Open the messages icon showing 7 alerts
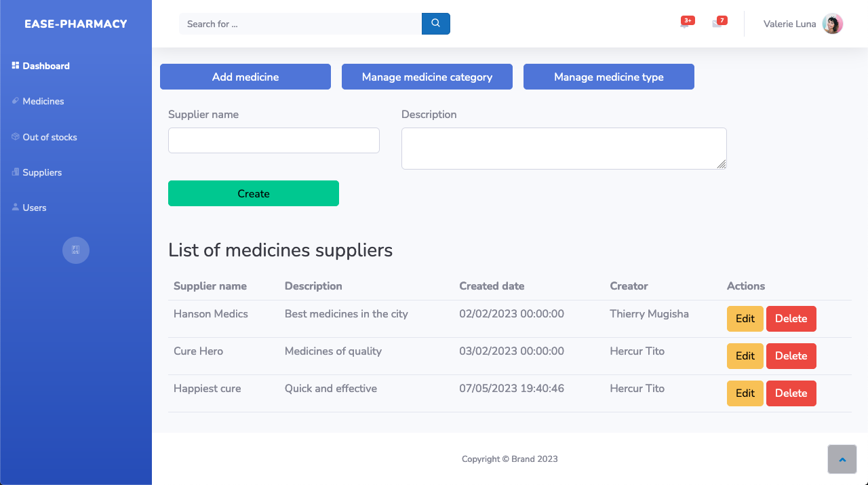 [x=719, y=21]
